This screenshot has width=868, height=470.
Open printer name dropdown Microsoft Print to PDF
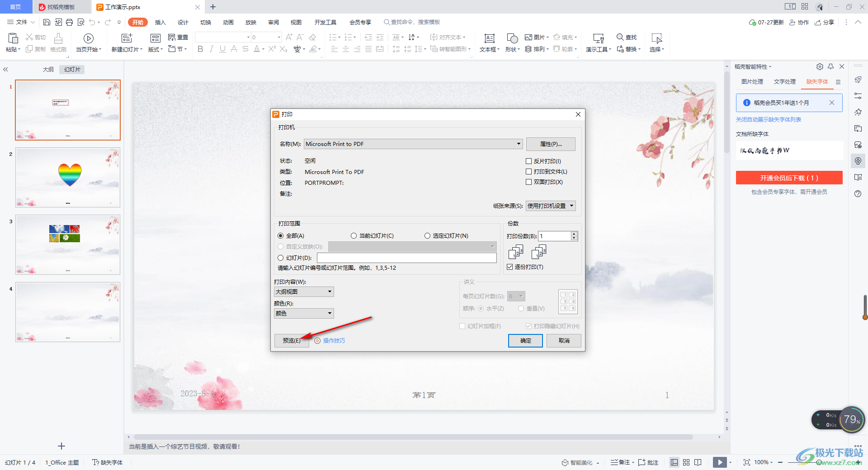click(x=413, y=144)
